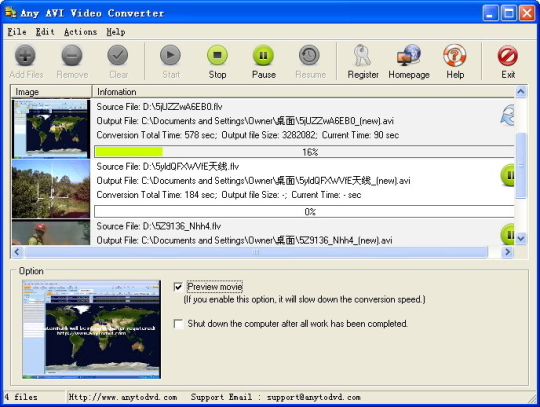The width and height of the screenshot is (540, 407).
Task: Open the Help lifebuoy icon
Action: coord(455,55)
